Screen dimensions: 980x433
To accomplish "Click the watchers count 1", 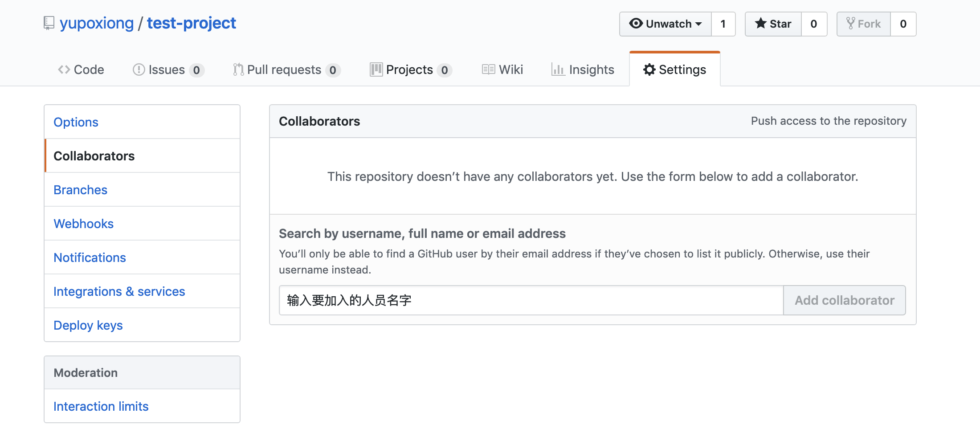I will (723, 24).
